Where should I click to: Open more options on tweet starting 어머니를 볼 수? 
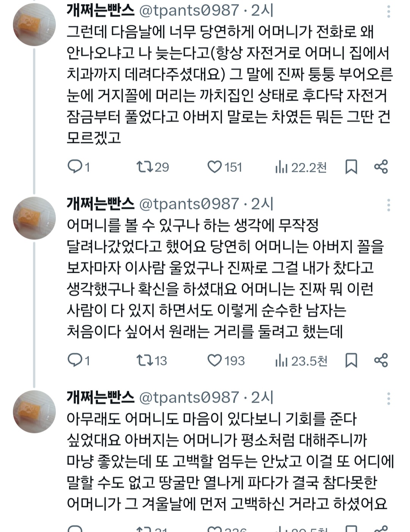point(389,205)
